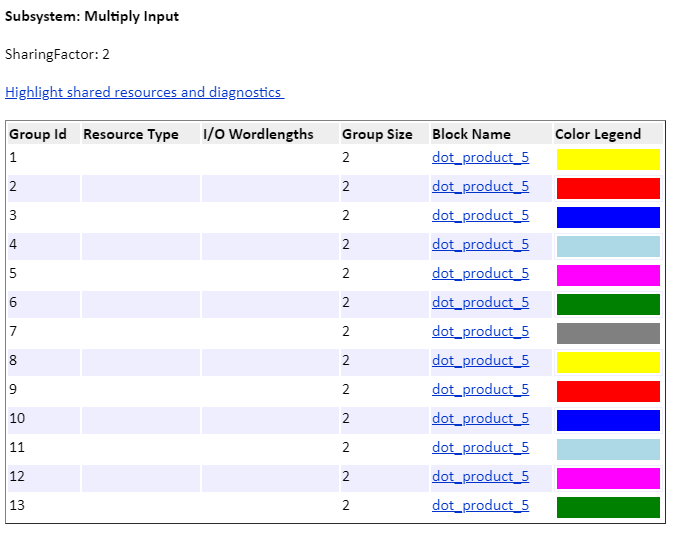Click the green swatch for group 13
674x536 pixels.
(608, 508)
